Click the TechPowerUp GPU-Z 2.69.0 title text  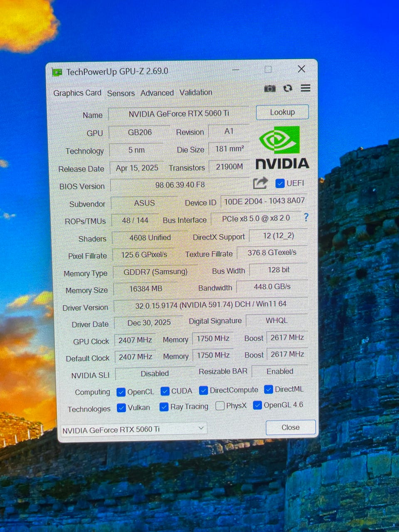pyautogui.click(x=117, y=72)
